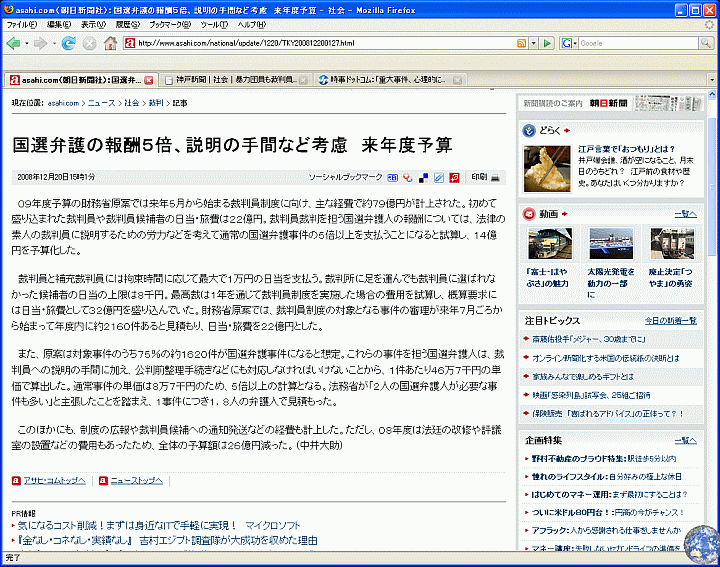The image size is (720, 567).
Task: Click the ニューストップへ link
Action: (135, 480)
